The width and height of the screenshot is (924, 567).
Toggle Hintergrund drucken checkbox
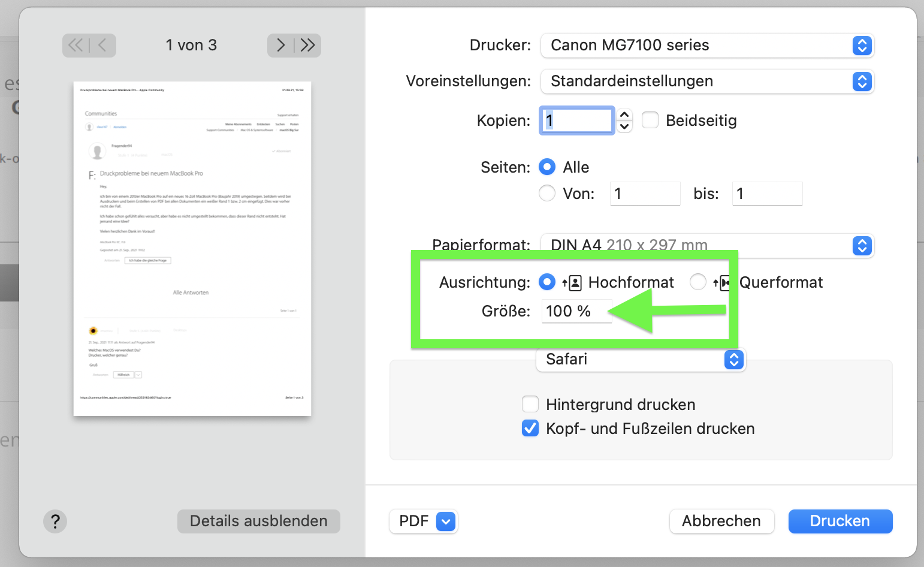click(x=530, y=405)
